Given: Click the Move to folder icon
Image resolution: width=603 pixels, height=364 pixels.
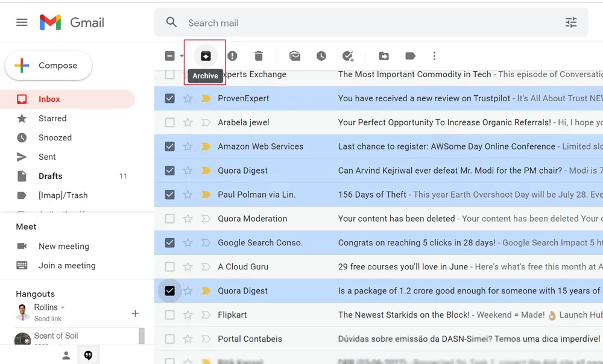Looking at the screenshot, I should [x=384, y=56].
